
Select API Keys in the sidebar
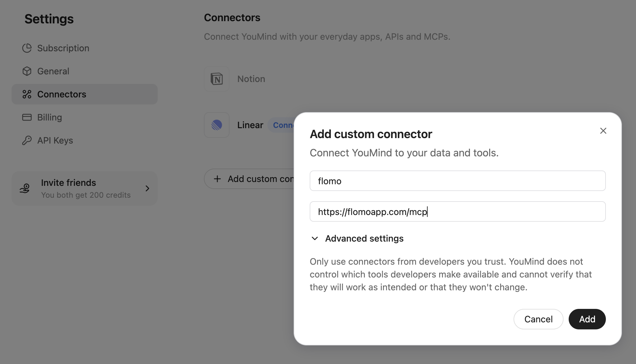click(55, 140)
